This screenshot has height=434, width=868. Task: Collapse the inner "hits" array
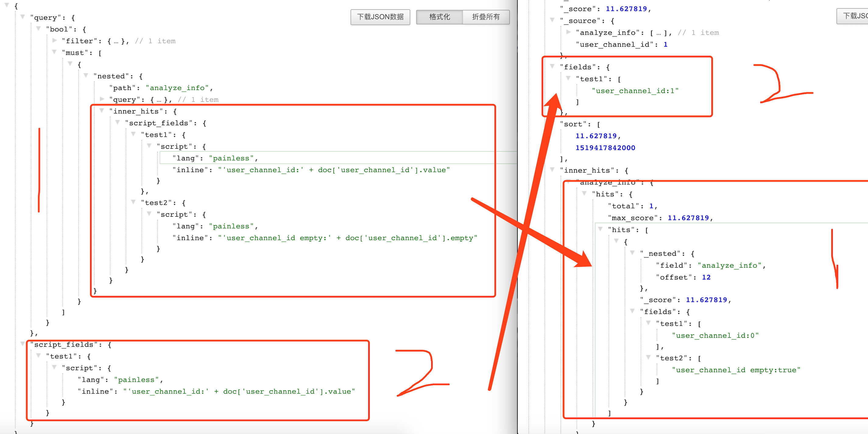600,229
